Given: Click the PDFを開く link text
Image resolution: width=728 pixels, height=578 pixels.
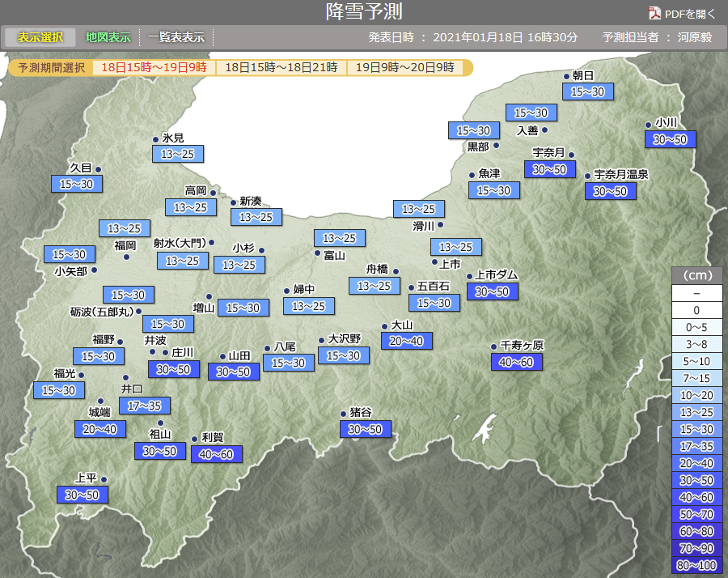Looking at the screenshot, I should click(690, 14).
